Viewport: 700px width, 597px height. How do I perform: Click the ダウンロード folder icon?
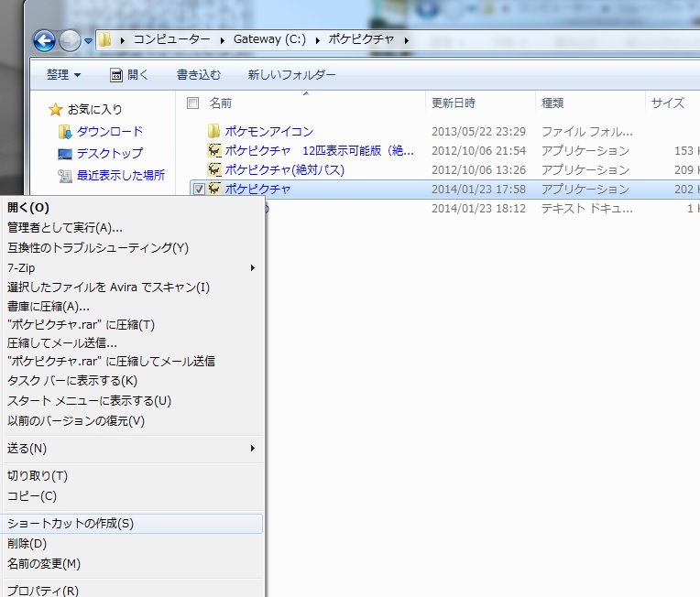point(65,132)
